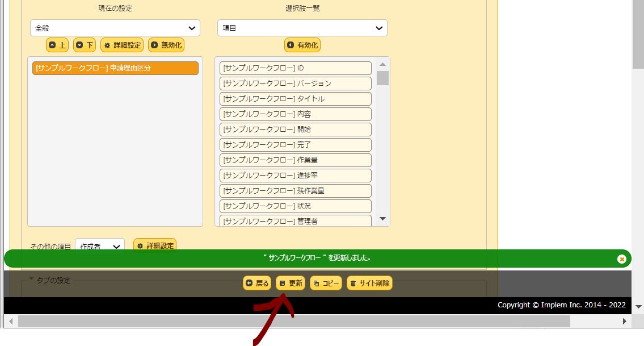
Task: Open 詳細設定 next to その他の項目
Action: click(155, 245)
